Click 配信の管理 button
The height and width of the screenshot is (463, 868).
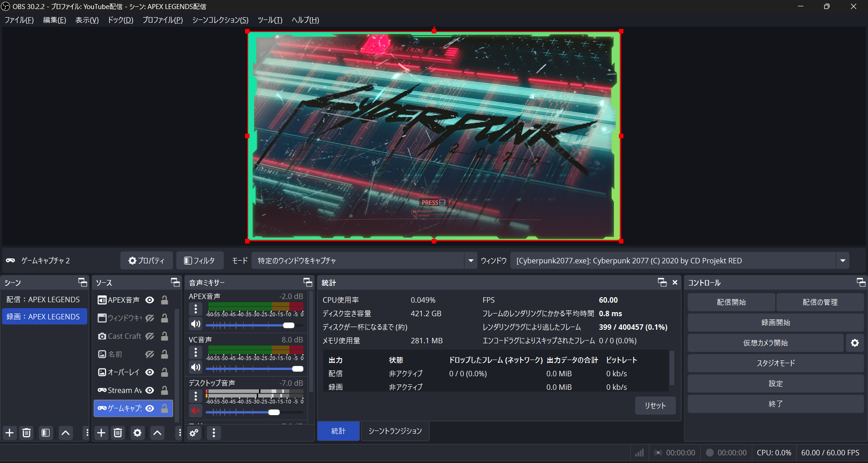820,302
